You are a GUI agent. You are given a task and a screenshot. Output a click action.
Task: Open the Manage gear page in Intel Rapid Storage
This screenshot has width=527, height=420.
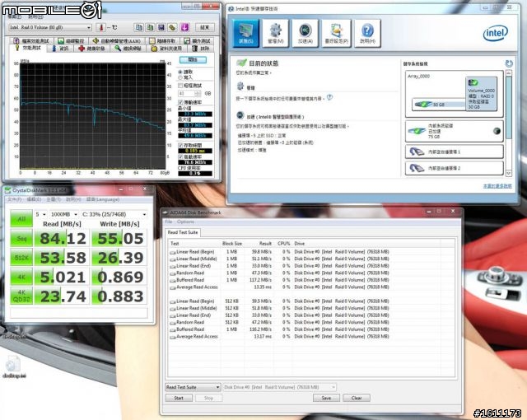coord(275,33)
